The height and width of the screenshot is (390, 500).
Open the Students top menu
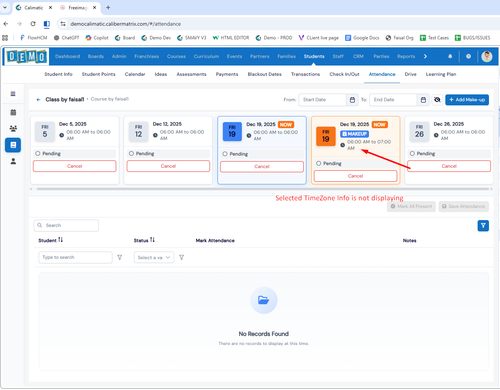tap(314, 56)
